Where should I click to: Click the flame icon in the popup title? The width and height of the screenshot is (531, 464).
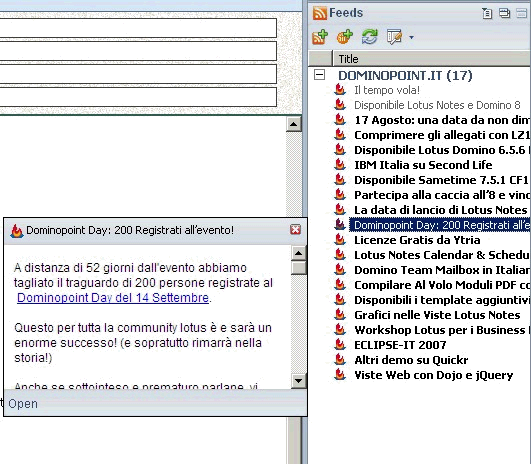point(17,231)
